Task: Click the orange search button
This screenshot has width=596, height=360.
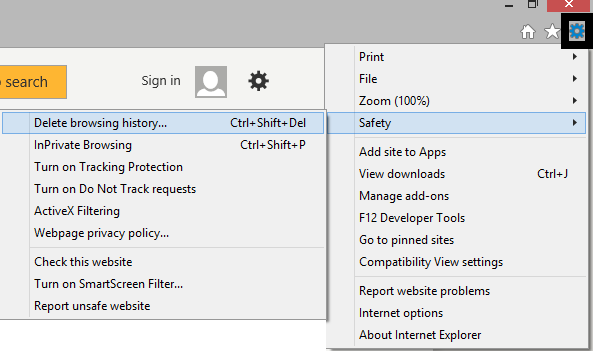Action: point(33,82)
